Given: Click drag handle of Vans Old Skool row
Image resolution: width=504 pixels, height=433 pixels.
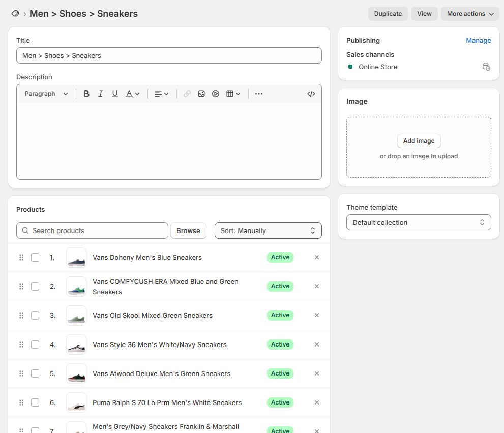Looking at the screenshot, I should 21,315.
